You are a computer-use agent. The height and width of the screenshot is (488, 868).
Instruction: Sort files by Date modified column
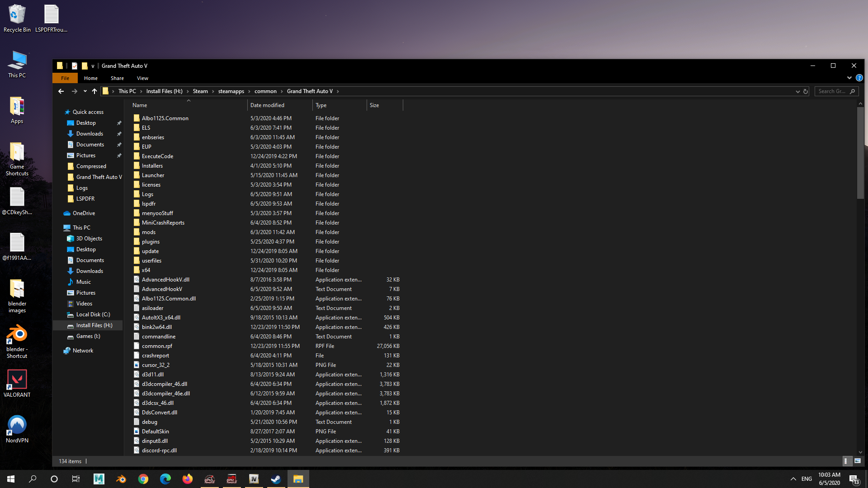click(267, 105)
